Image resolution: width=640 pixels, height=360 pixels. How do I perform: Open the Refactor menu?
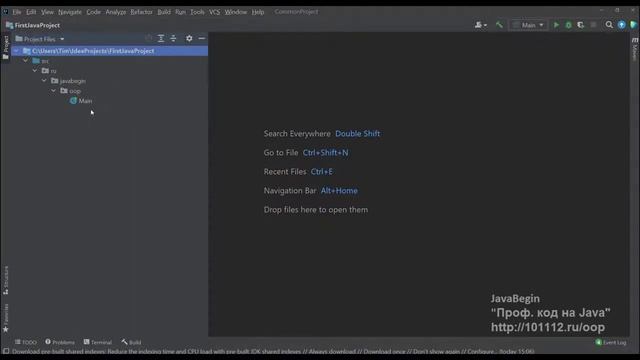point(141,12)
